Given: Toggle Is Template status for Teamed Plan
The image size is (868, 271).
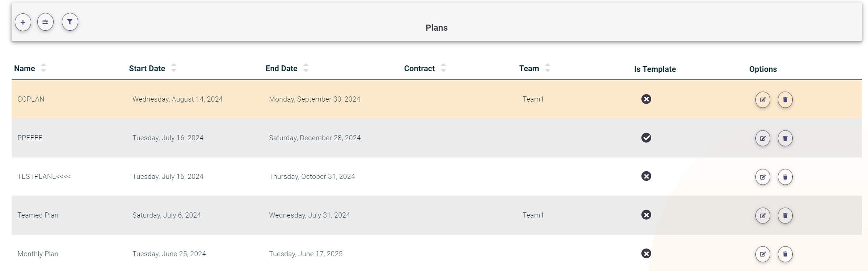Looking at the screenshot, I should (x=646, y=215).
